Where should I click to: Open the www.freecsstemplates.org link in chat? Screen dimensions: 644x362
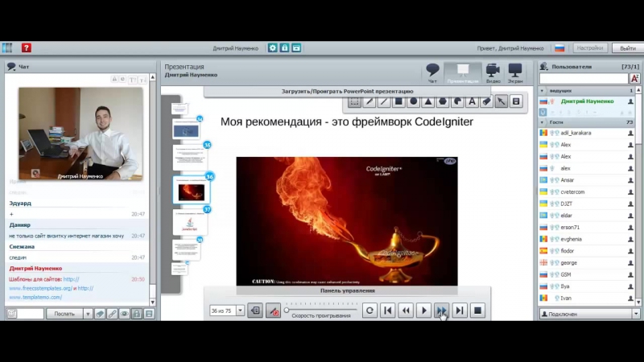coord(40,289)
